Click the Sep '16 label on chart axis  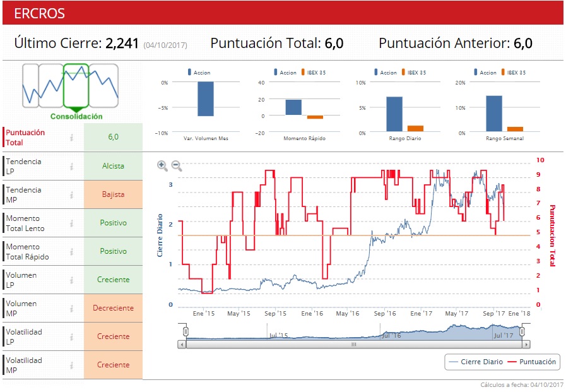coord(385,314)
